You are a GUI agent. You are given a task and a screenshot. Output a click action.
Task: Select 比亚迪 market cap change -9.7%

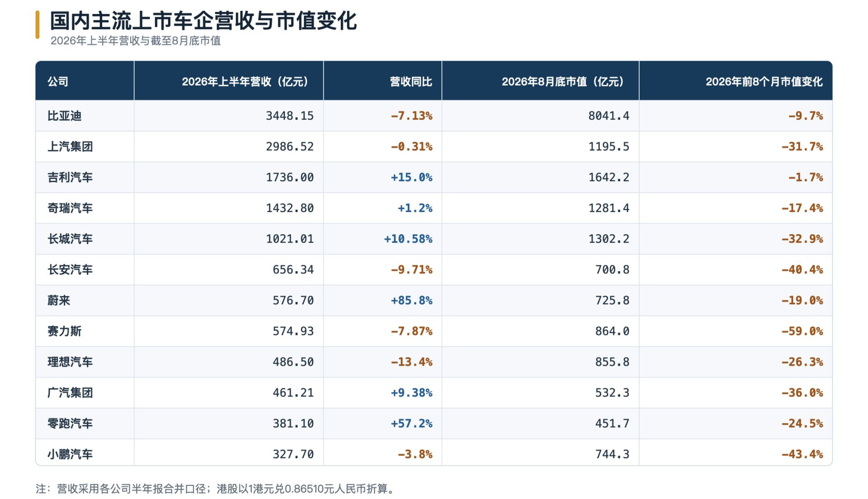coord(806,116)
